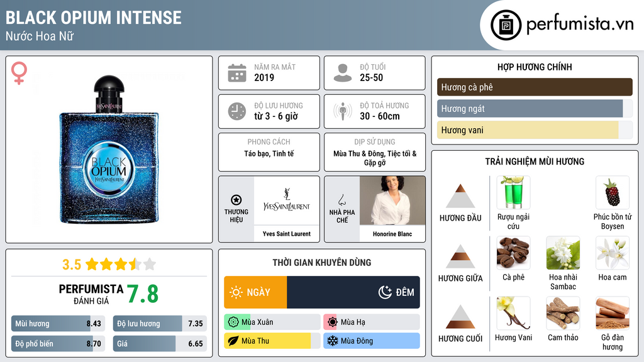Click the sun icon for Mùa Hạ
The image size is (644, 362).
[x=333, y=322]
